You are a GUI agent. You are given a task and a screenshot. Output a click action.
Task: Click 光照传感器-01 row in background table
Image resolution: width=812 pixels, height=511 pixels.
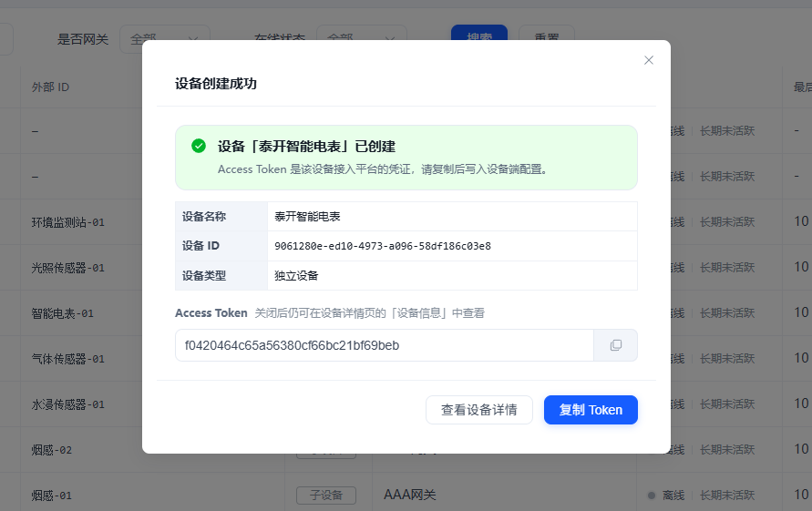coord(67,268)
